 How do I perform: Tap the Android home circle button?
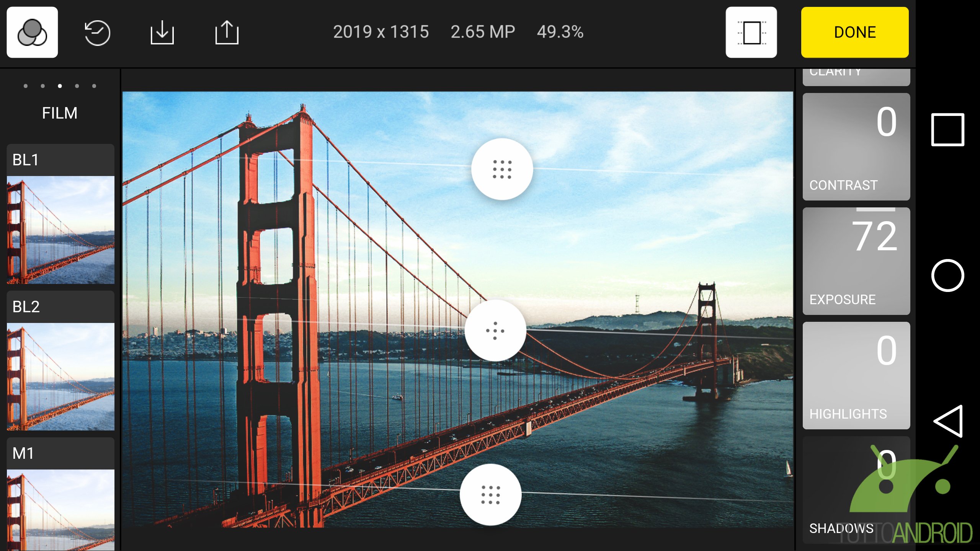coord(947,275)
